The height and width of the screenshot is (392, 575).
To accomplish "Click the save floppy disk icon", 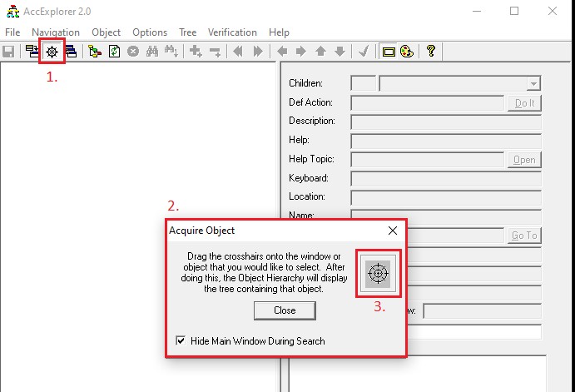I will tap(9, 52).
